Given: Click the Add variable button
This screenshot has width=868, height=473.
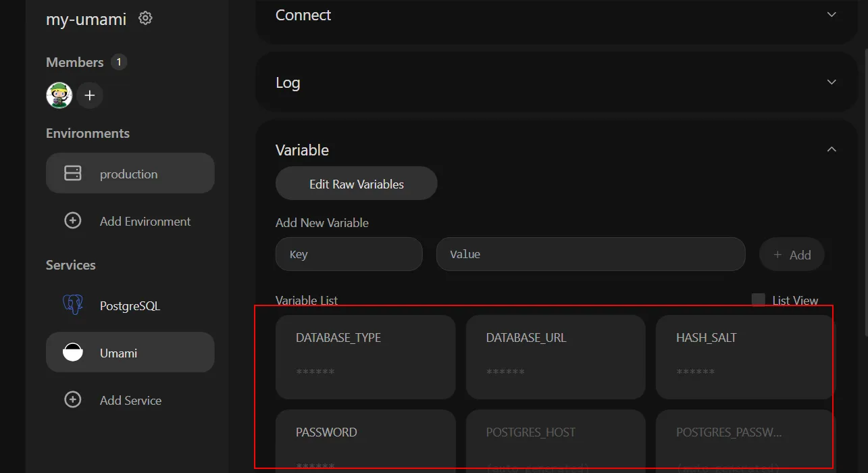Looking at the screenshot, I should tap(792, 255).
